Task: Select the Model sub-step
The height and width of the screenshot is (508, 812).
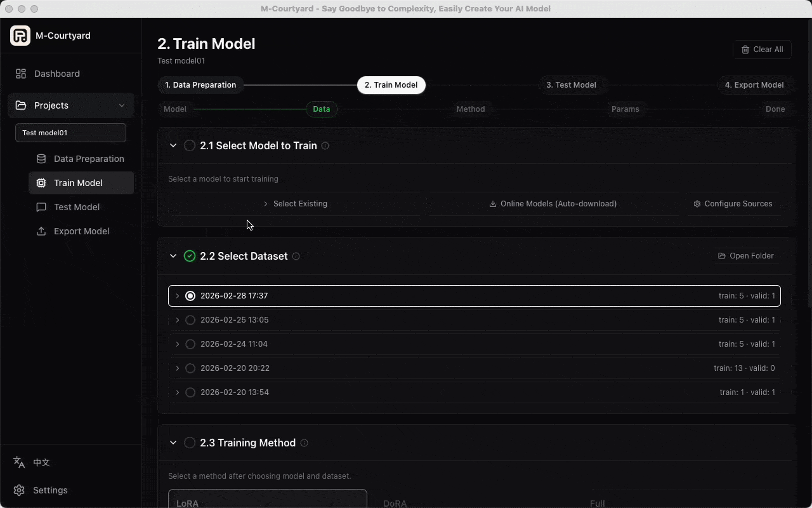Action: pyautogui.click(x=175, y=109)
